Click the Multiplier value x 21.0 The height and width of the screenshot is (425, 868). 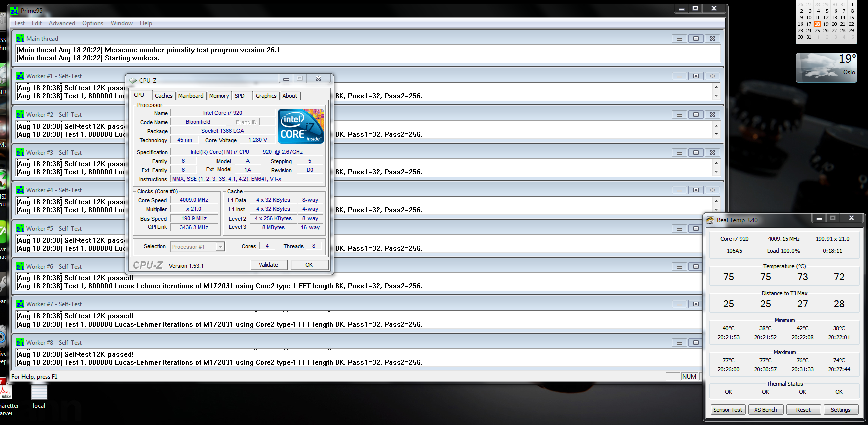tap(194, 209)
